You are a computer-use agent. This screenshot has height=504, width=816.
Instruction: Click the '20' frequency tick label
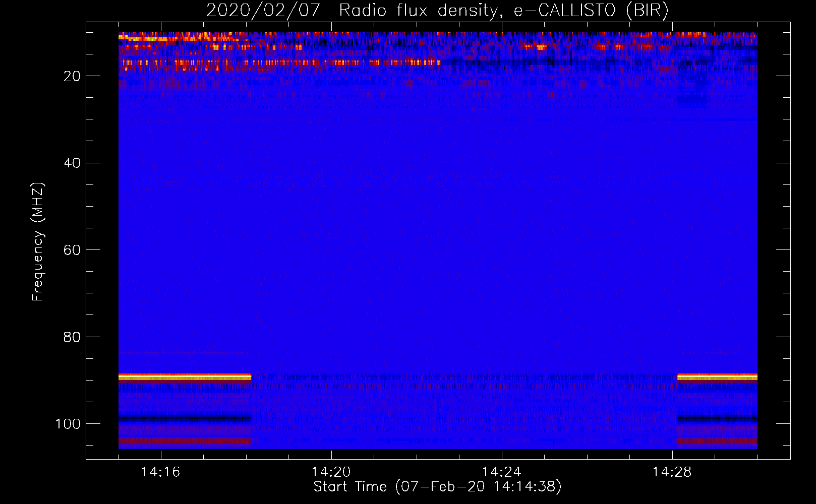coord(72,76)
